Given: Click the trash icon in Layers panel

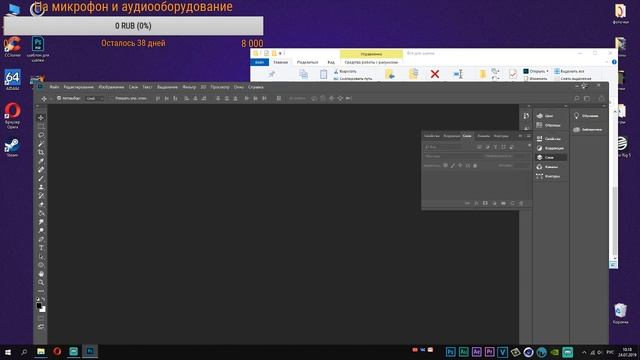Looking at the screenshot, I should click(521, 203).
